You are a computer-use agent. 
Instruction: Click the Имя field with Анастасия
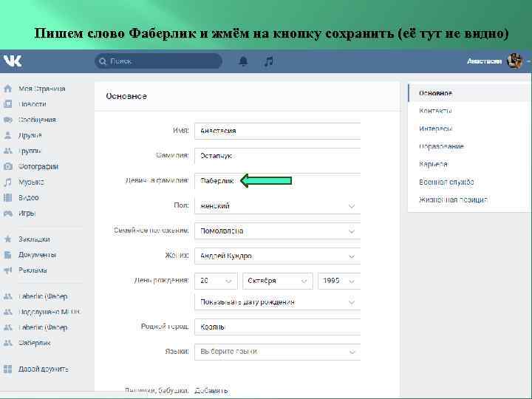click(278, 131)
